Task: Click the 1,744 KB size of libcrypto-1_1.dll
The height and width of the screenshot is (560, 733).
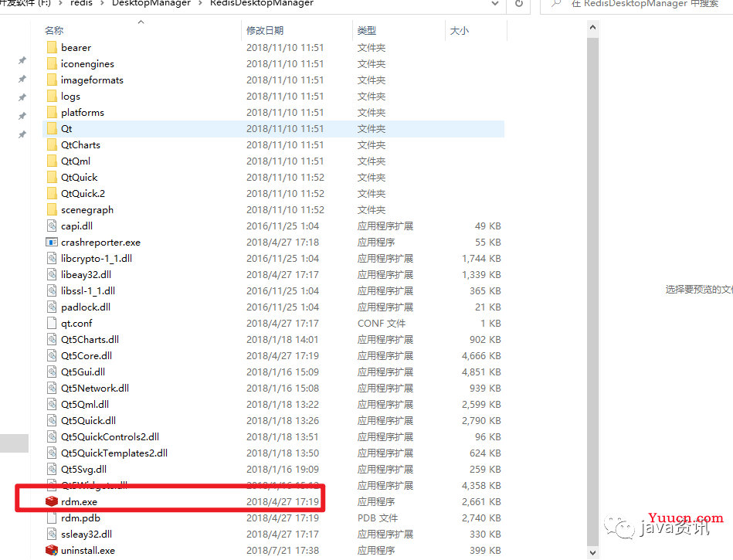Action: coord(481,258)
